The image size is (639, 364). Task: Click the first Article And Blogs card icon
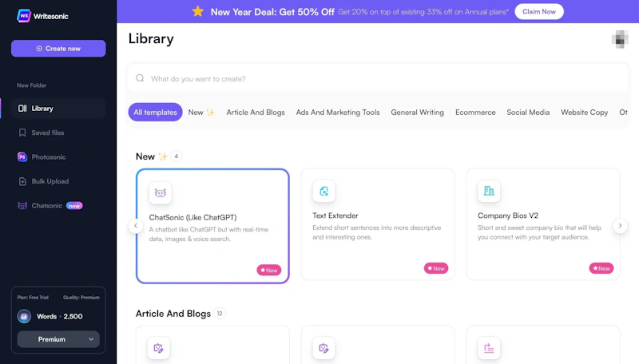158,348
